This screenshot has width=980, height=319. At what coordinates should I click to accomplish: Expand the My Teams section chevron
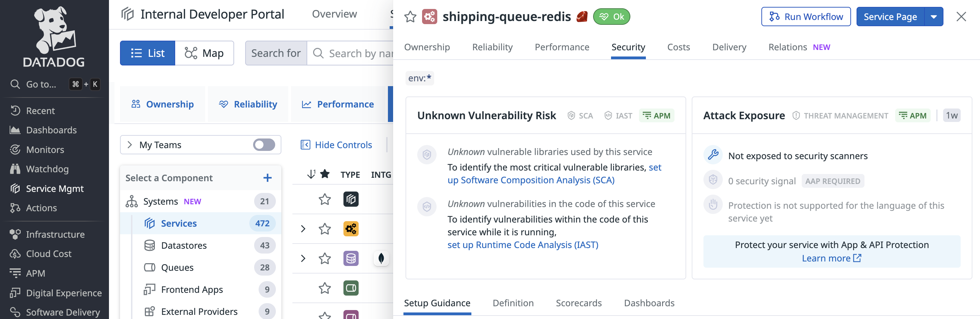130,145
